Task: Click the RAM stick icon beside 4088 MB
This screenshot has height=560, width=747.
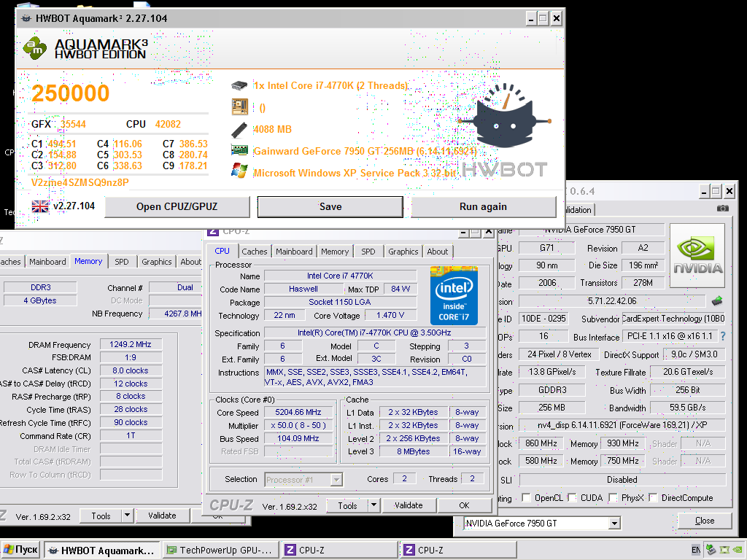Action: [x=239, y=129]
